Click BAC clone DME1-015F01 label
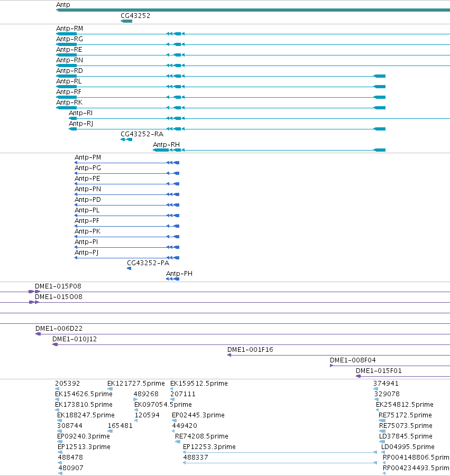Image resolution: width=450 pixels, height=476 pixels. [x=379, y=371]
